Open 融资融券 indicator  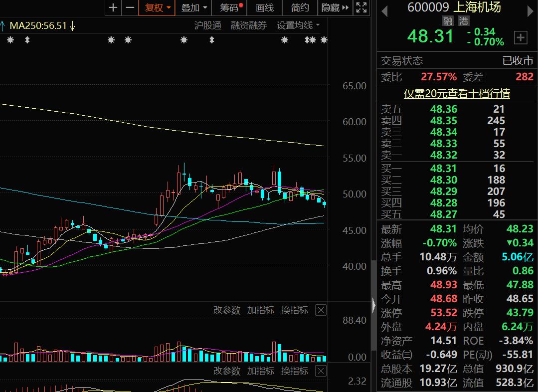pyautogui.click(x=249, y=26)
